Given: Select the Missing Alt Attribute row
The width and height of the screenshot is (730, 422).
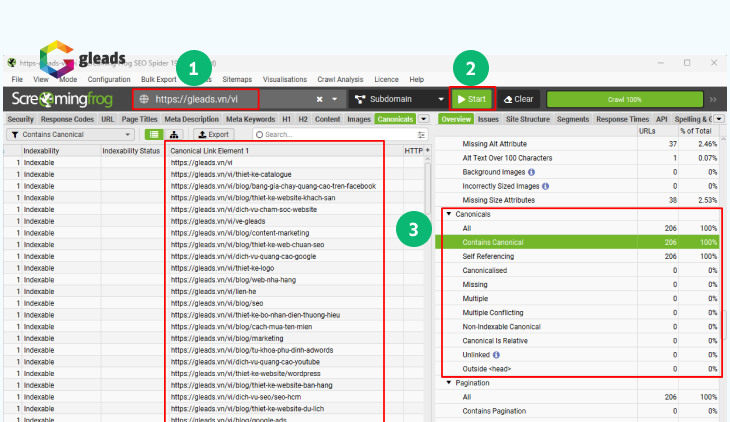Looking at the screenshot, I should (x=577, y=144).
